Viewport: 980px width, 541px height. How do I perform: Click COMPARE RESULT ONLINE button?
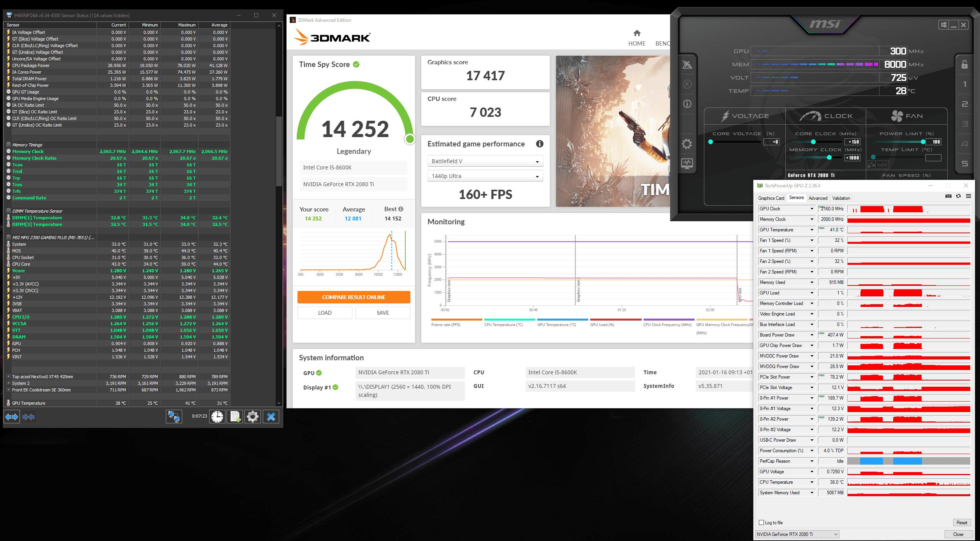[x=354, y=297]
